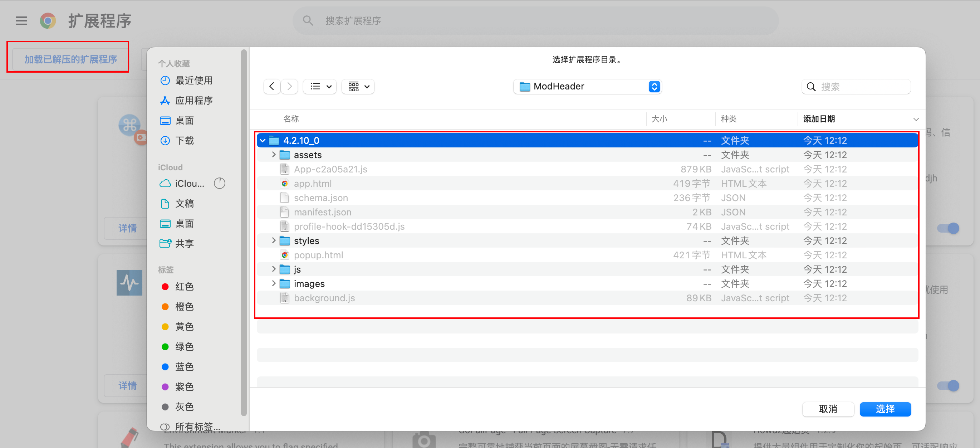Click the App-c2a05a21.js file icon

(285, 169)
